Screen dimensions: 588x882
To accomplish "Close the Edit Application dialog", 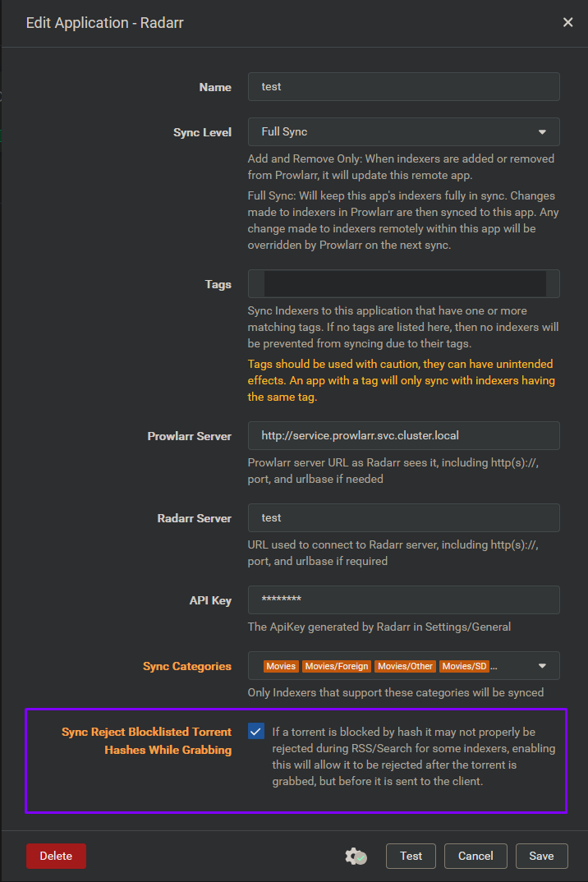I will coord(567,22).
